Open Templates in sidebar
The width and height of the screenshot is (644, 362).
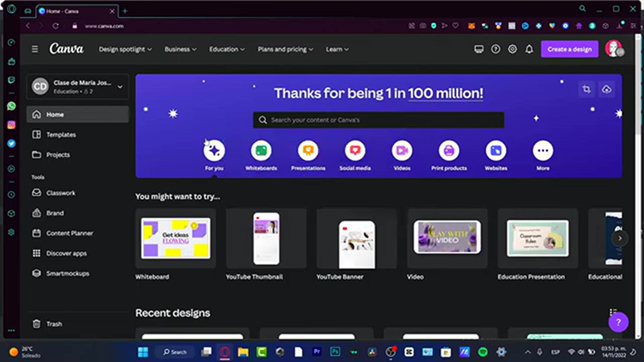pos(77,134)
